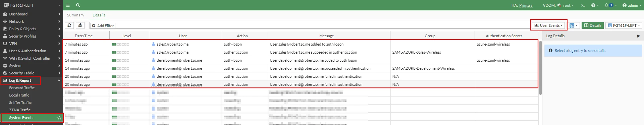Sort by Group column header
The height and width of the screenshot is (125, 644).
point(432,36)
